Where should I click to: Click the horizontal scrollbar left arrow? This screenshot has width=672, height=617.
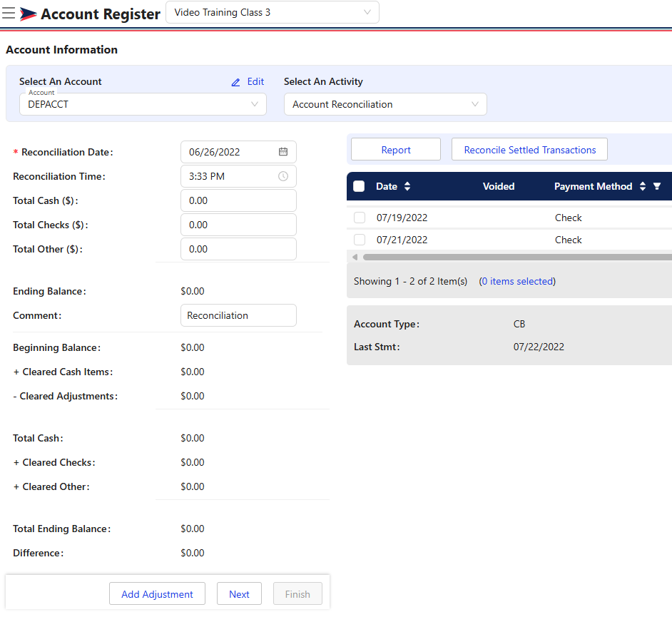coord(355,257)
